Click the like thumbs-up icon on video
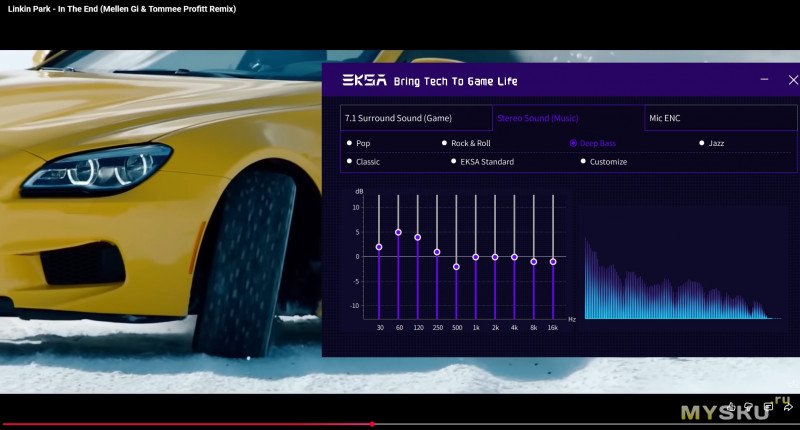 pyautogui.click(x=729, y=407)
